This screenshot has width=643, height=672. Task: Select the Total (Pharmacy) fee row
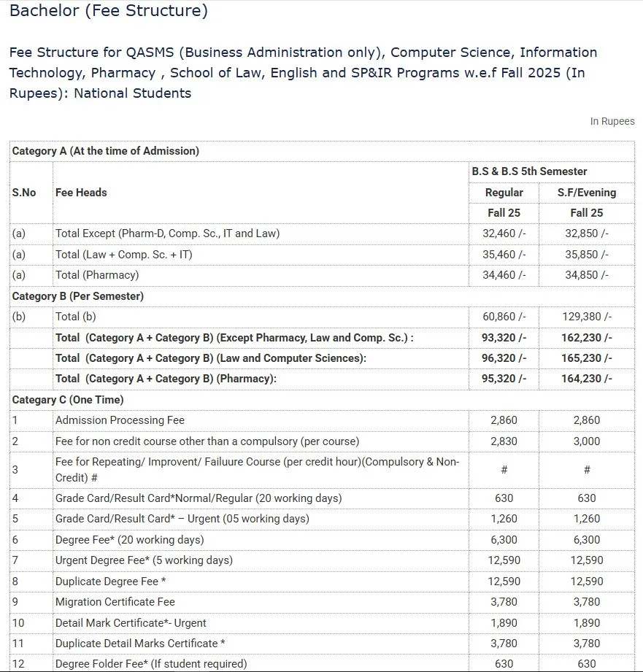point(96,275)
